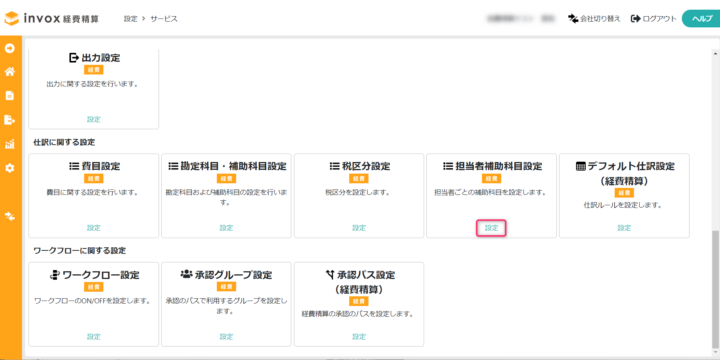Open 設定 link under ワークフロー設定
Viewport: 720px width, 360px height.
94,337
